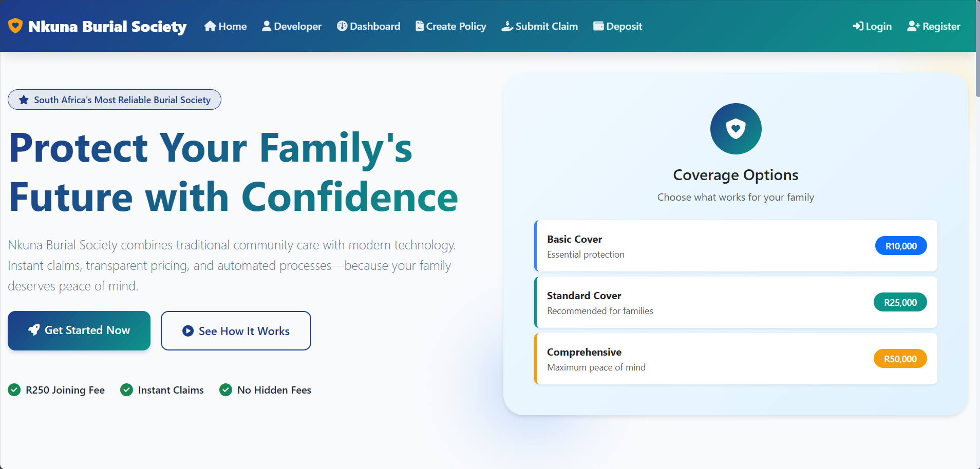
Task: Open the Submit Claim page
Action: point(540,26)
